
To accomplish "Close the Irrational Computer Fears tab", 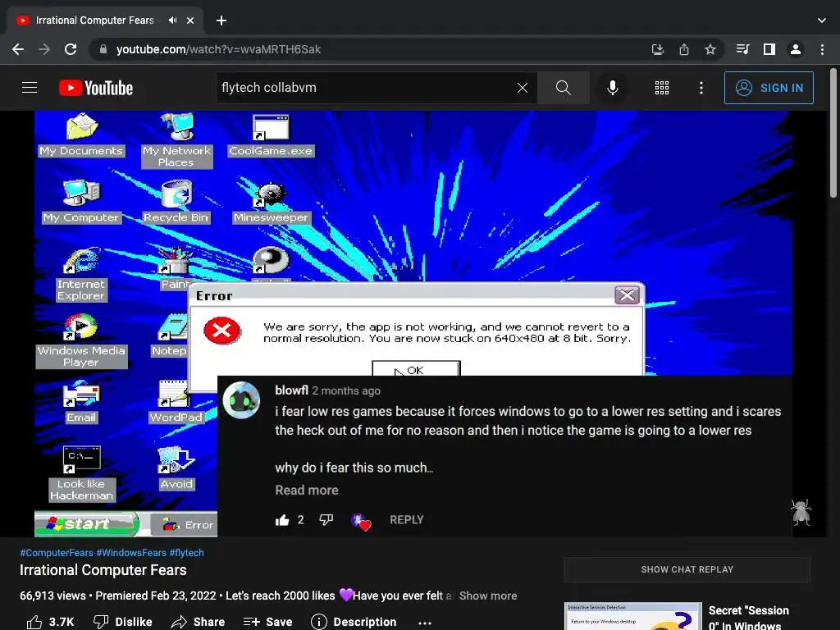I will pos(190,21).
